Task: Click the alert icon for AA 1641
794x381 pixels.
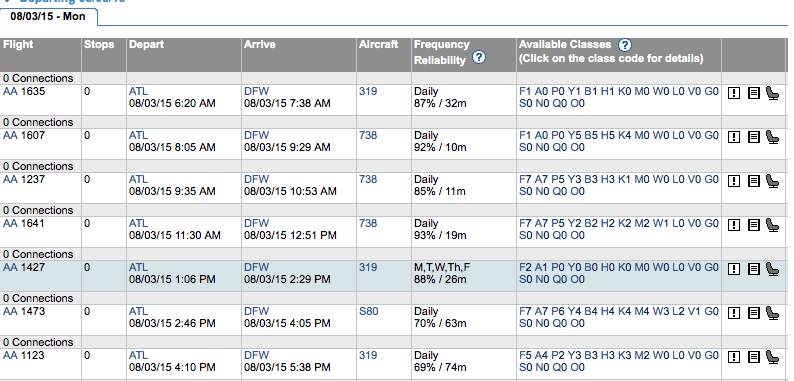Action: click(x=734, y=225)
